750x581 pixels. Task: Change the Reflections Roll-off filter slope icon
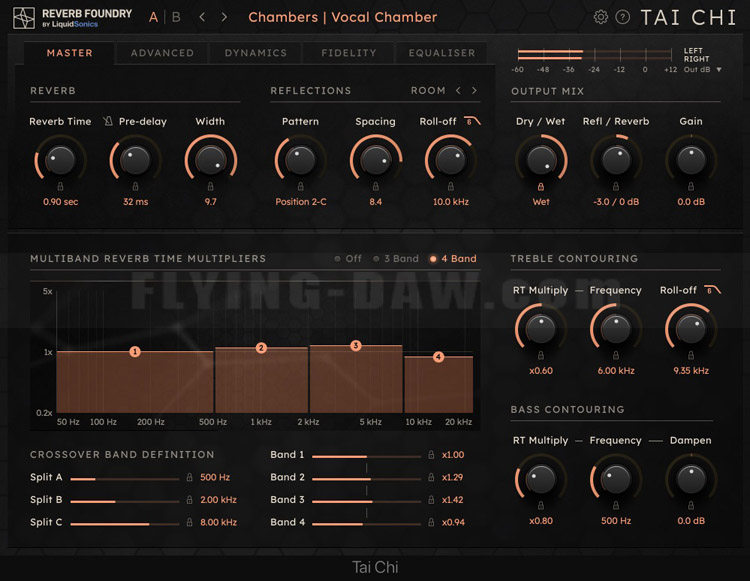[473, 121]
